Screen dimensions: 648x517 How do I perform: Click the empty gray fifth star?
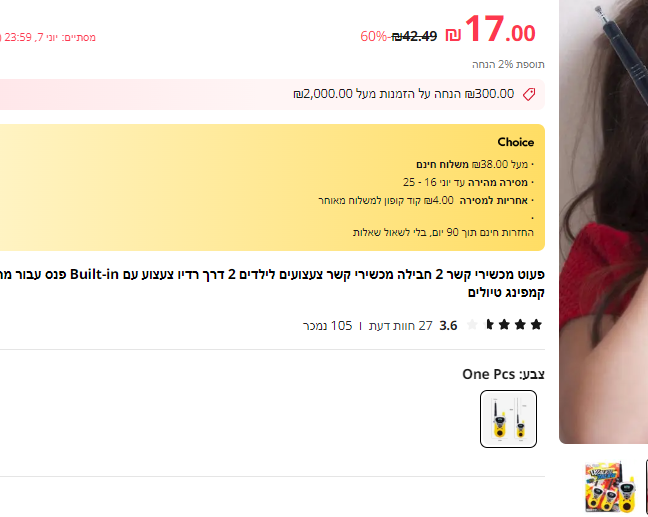tap(472, 325)
